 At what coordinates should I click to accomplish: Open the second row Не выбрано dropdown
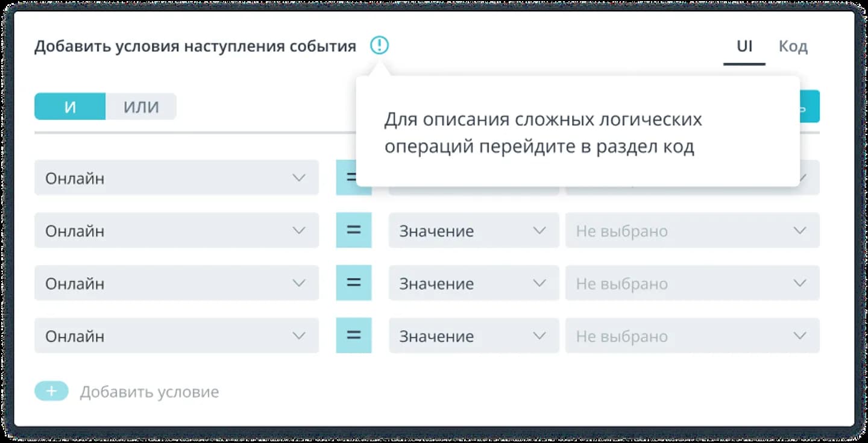pos(693,230)
